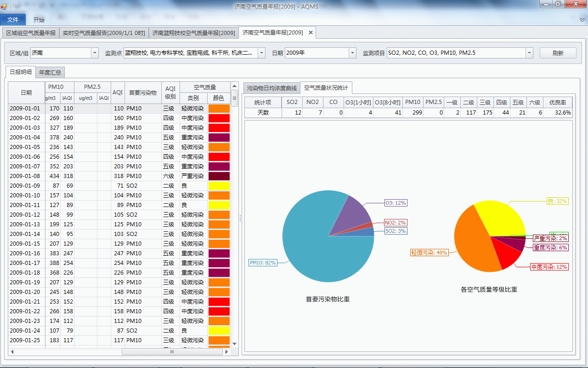Expand the 监测项目 dropdown arrow
This screenshot has width=588, height=368.
point(529,53)
